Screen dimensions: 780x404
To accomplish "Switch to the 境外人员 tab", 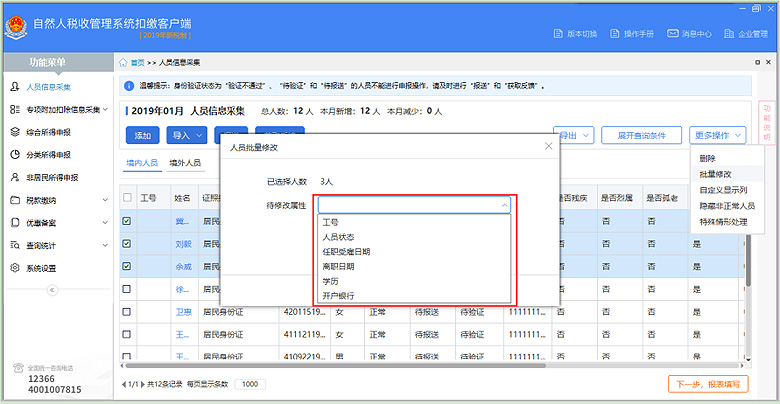I will click(184, 162).
